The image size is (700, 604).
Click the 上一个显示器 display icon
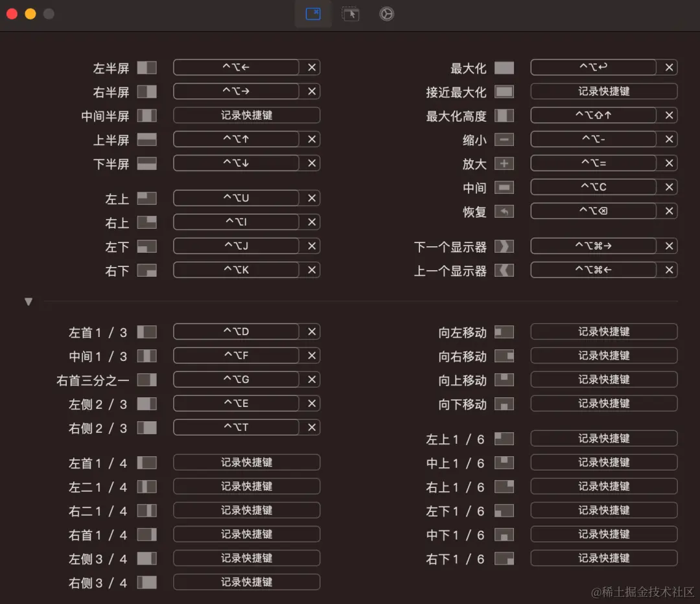click(x=505, y=270)
